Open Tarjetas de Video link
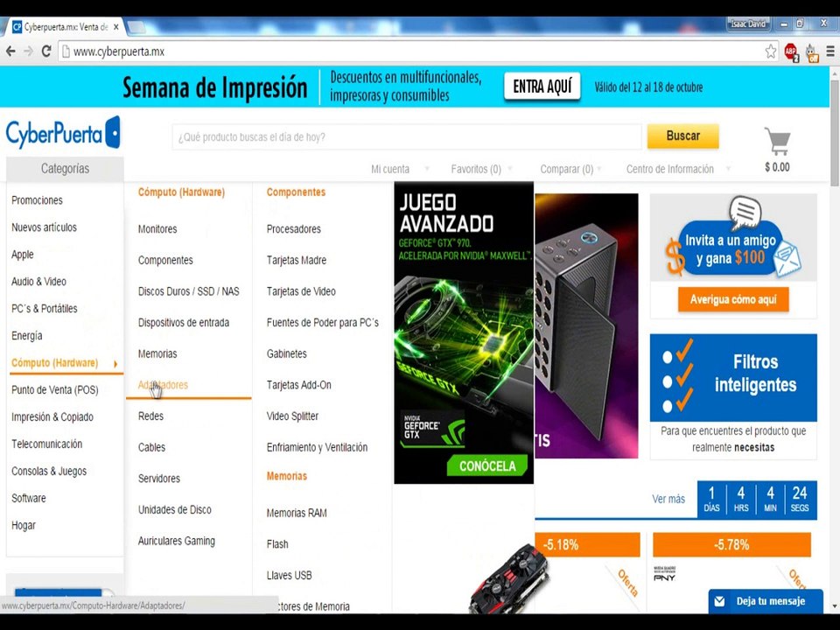The height and width of the screenshot is (630, 840). (x=301, y=291)
